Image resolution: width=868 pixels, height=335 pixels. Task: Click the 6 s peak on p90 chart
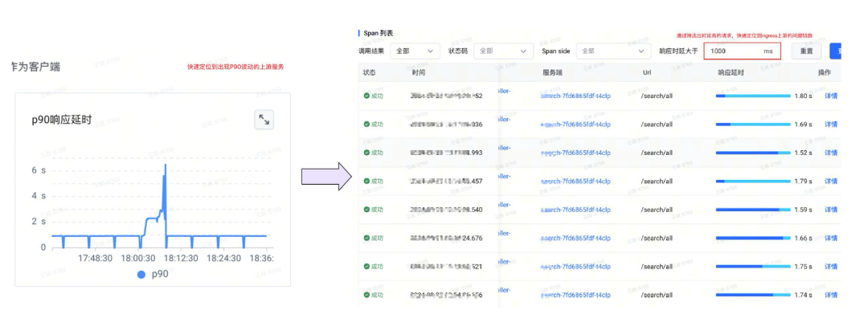tap(165, 165)
